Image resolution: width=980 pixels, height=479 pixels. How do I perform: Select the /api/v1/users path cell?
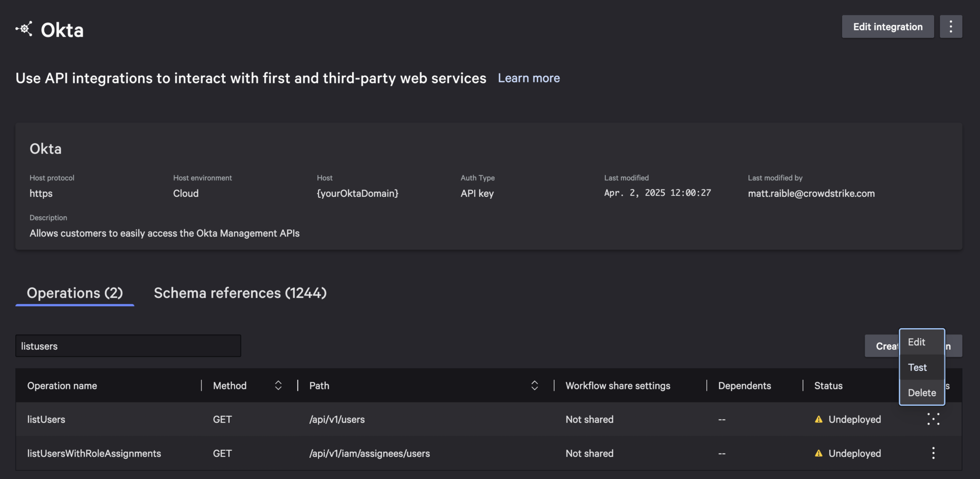[336, 419]
